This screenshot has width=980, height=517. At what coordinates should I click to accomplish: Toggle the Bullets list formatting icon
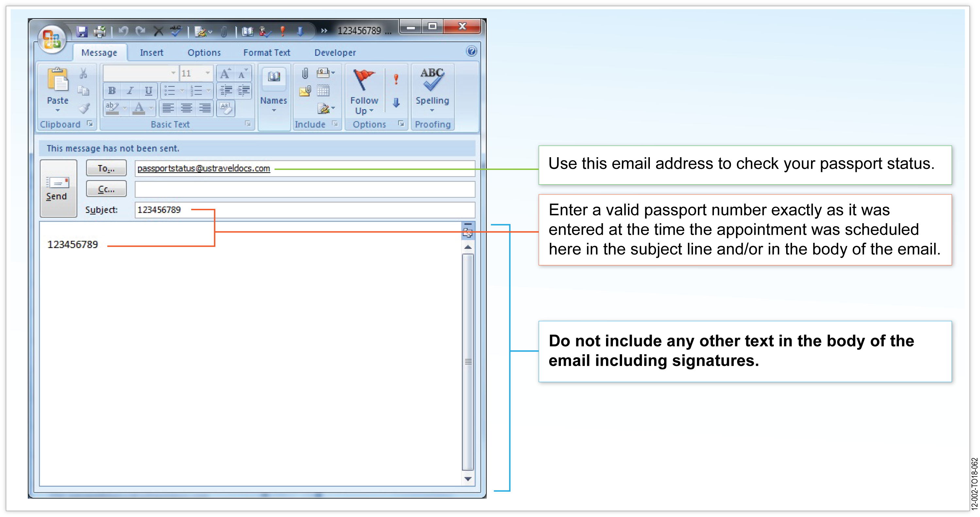pos(170,92)
